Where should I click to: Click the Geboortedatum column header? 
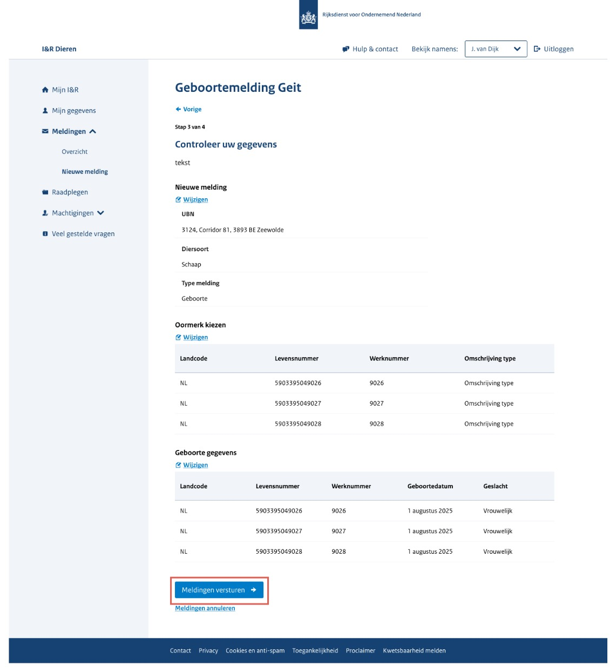[x=430, y=487]
